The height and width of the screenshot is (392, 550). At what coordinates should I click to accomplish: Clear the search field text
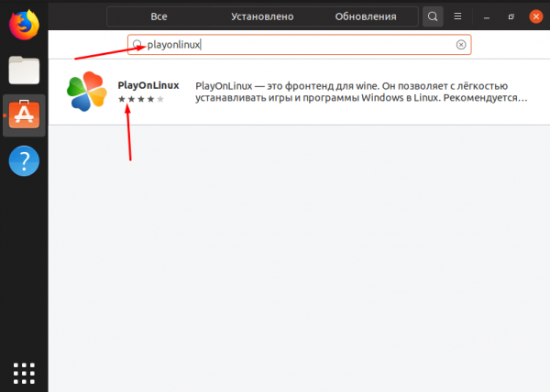(x=461, y=45)
